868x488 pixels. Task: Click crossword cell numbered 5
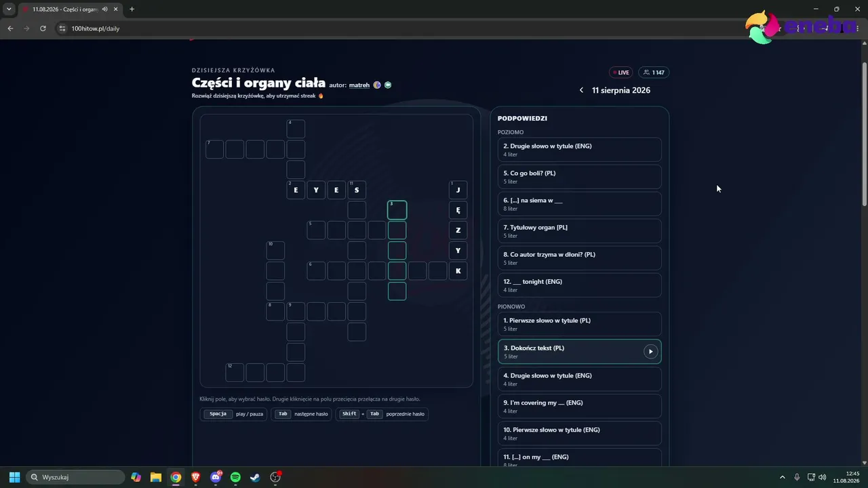tap(316, 230)
